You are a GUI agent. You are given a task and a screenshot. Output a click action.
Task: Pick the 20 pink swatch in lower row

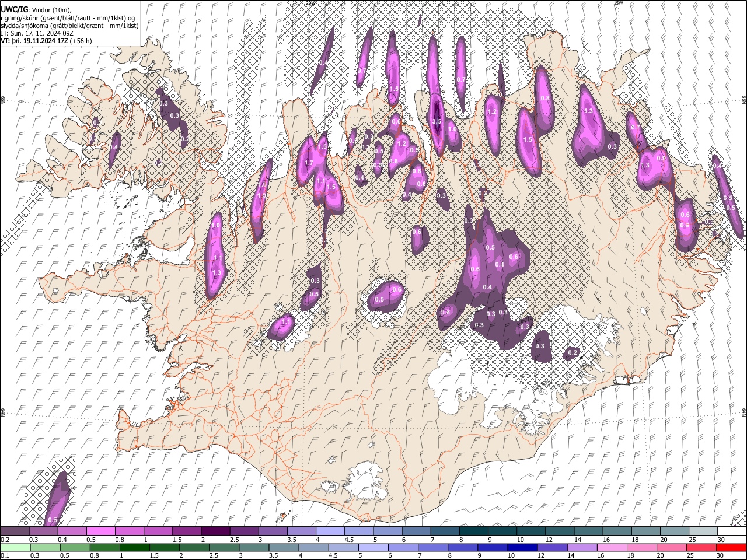point(671,547)
